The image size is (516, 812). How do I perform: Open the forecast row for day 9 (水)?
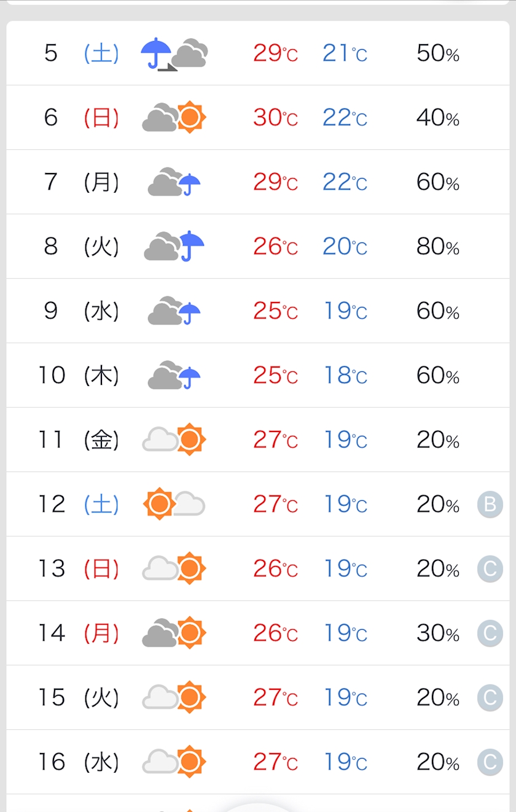click(x=258, y=311)
